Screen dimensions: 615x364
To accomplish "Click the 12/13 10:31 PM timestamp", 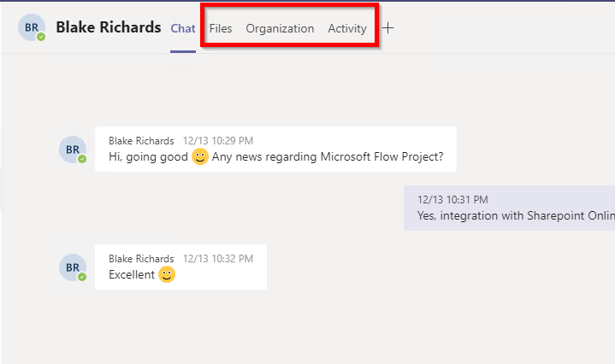I will click(x=452, y=199).
